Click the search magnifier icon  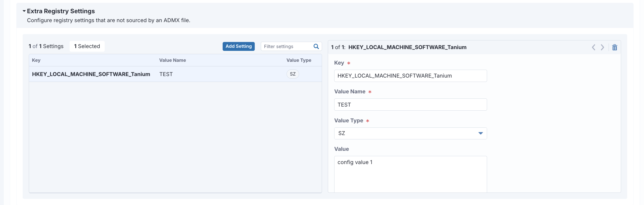click(x=316, y=46)
